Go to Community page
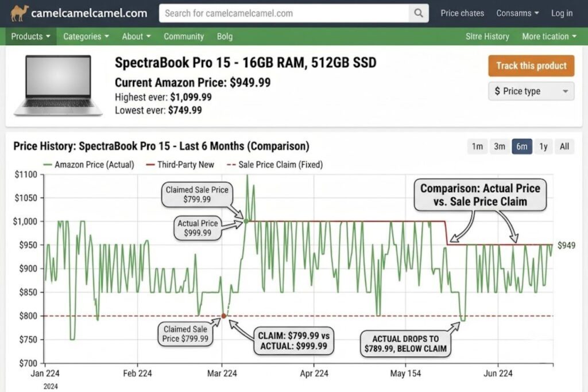Image resolution: width=588 pixels, height=392 pixels. [184, 36]
